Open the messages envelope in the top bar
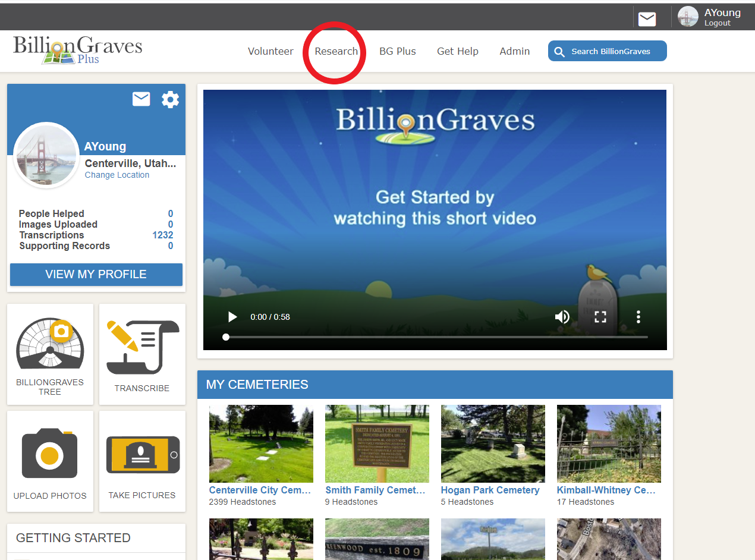 pyautogui.click(x=647, y=20)
